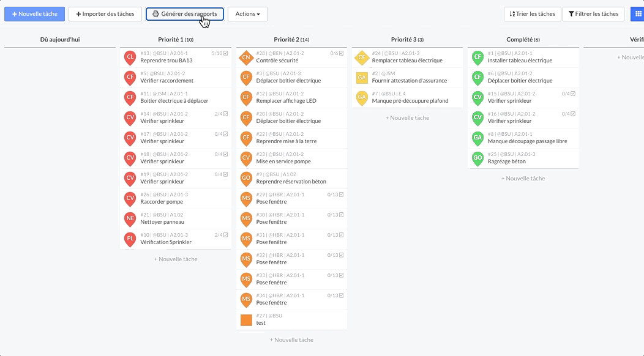Select the Priorité 3 column header
The image size is (644, 356).
coord(408,39)
